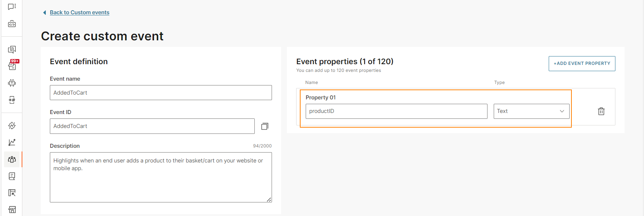Copy the Event ID with the copy icon

point(265,126)
